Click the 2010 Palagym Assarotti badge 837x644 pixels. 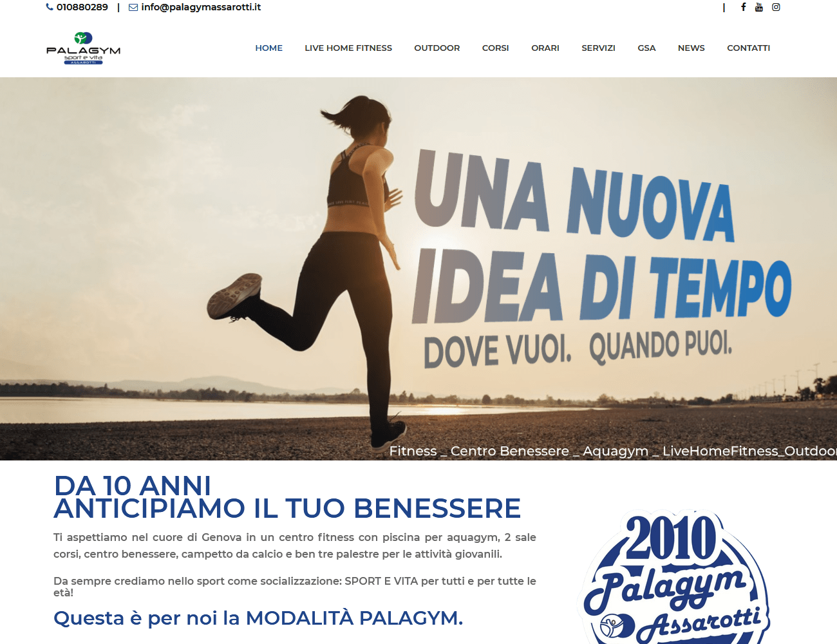[x=674, y=576]
